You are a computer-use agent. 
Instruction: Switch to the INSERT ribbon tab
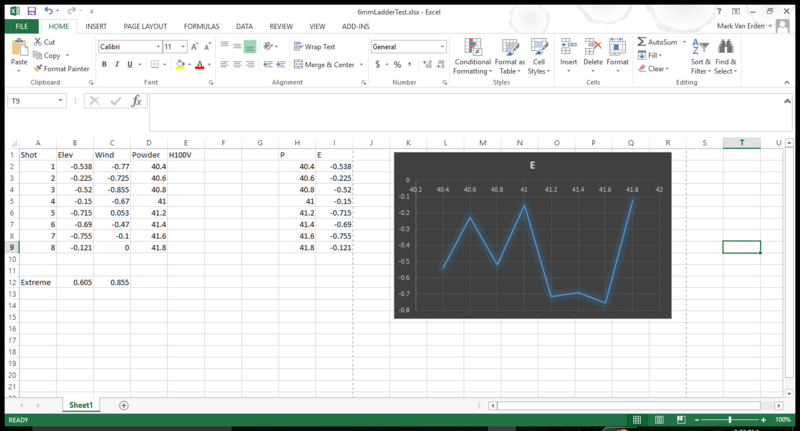coord(96,26)
